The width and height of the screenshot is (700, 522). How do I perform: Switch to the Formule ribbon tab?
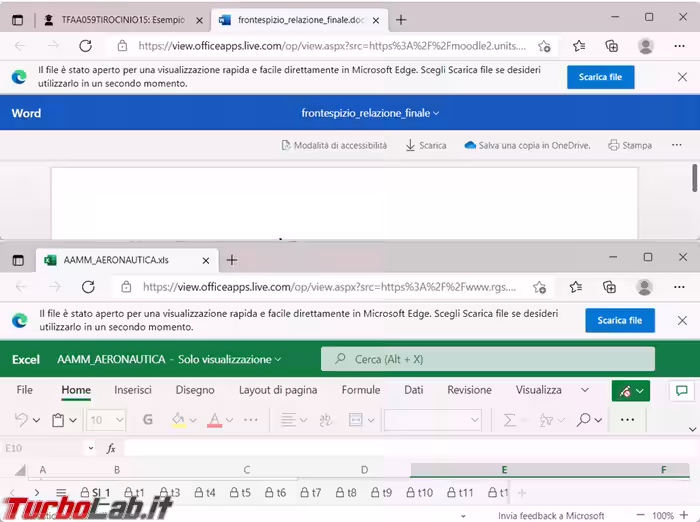point(360,390)
